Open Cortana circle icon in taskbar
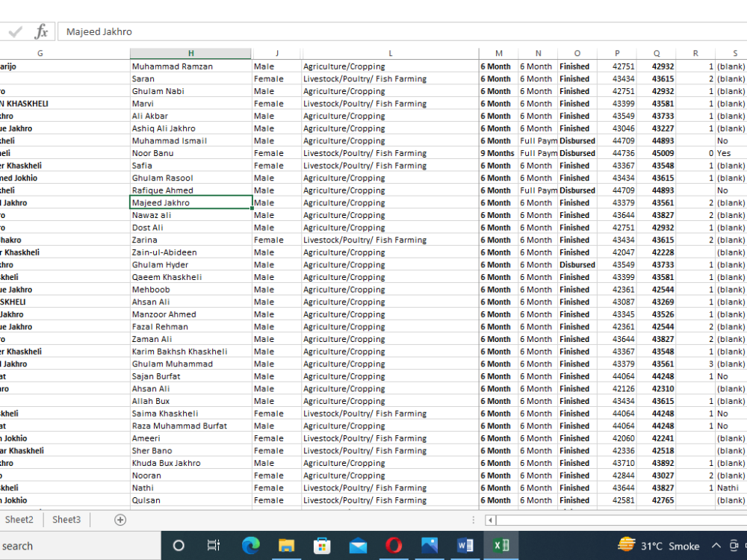 179,545
